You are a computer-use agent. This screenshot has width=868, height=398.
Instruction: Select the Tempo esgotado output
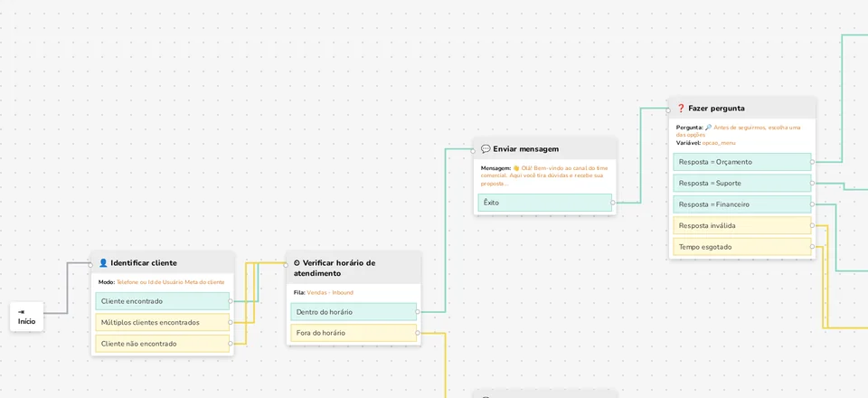click(741, 247)
